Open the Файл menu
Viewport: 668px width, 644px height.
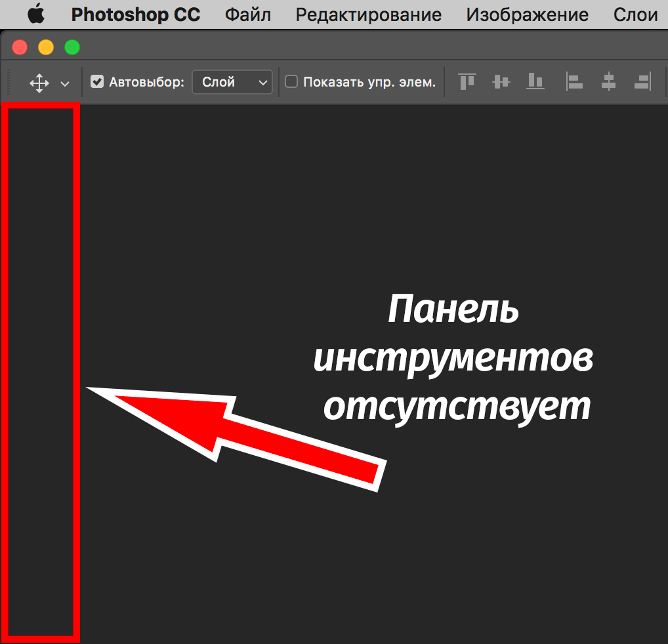[x=248, y=14]
